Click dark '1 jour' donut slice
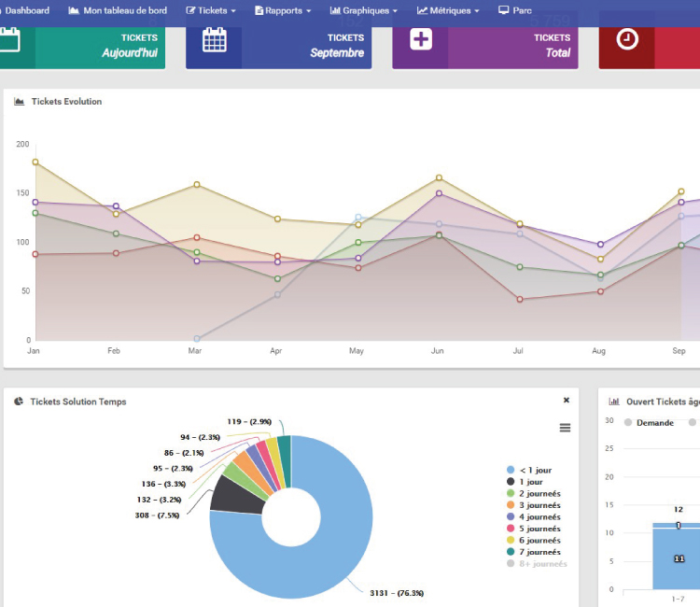Image resolution: width=700 pixels, height=607 pixels. [237, 496]
